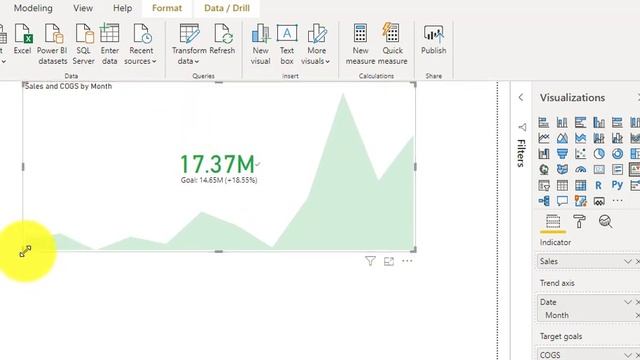Open the Format ribbon tab

coord(167,8)
